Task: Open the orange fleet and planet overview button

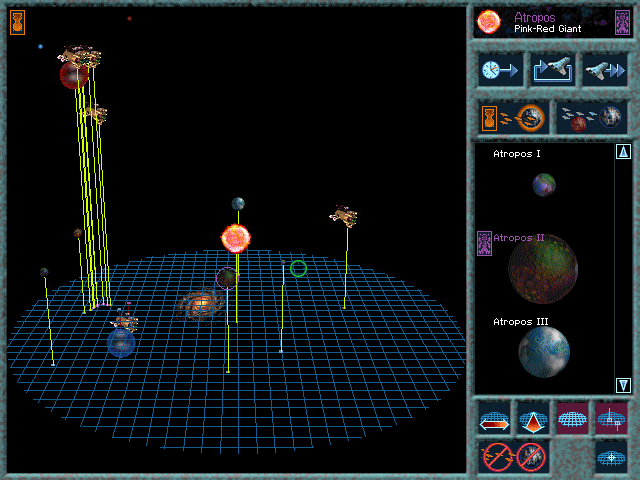Action: coord(513,118)
